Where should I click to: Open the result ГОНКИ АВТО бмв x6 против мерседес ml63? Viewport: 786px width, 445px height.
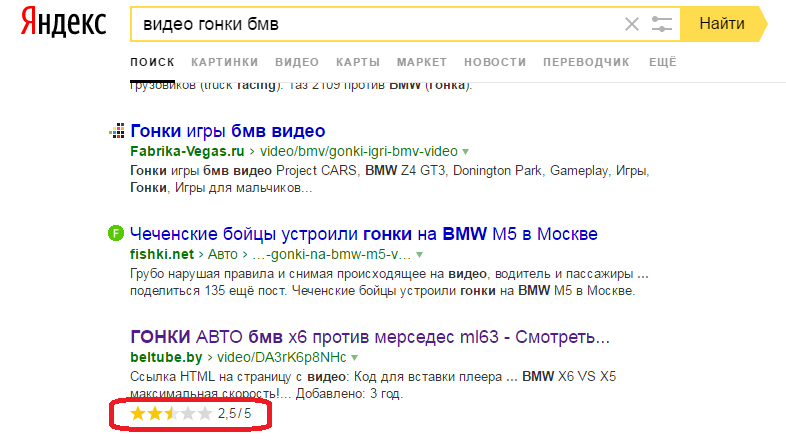point(370,337)
